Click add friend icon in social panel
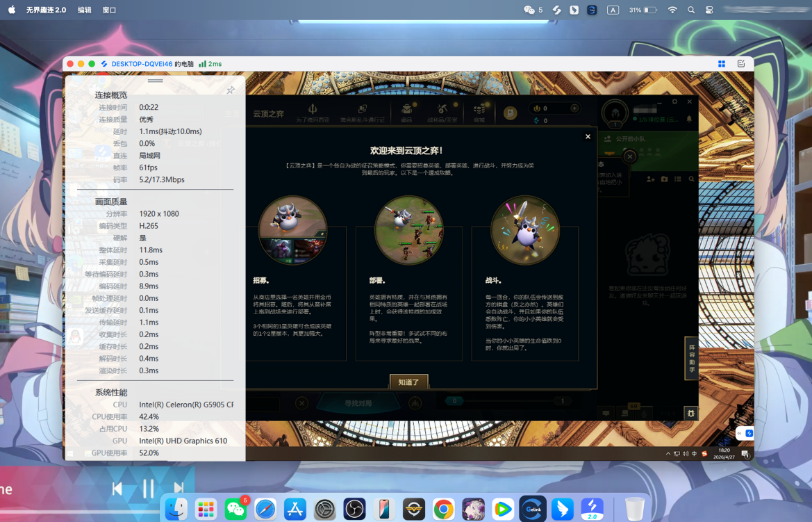This screenshot has width=812, height=522. (x=650, y=179)
